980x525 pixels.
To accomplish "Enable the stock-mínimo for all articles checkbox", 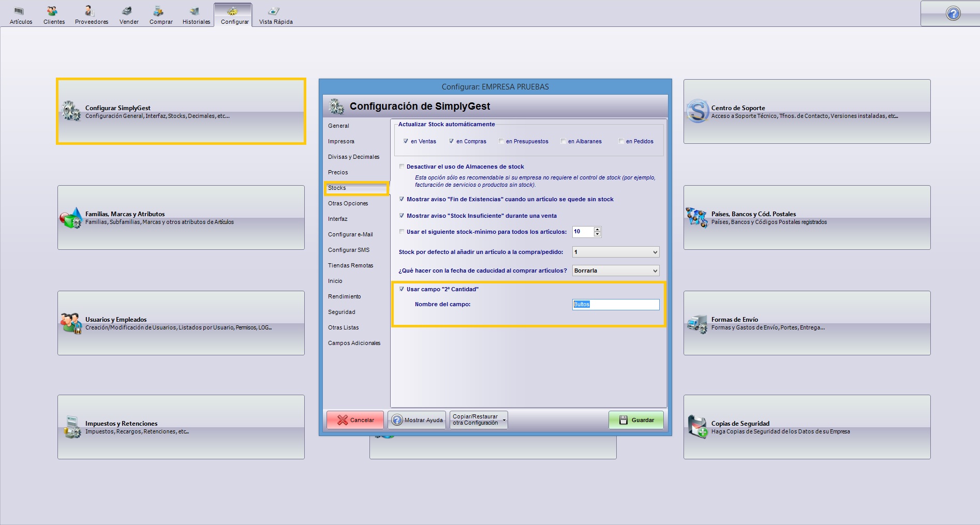I will click(402, 232).
